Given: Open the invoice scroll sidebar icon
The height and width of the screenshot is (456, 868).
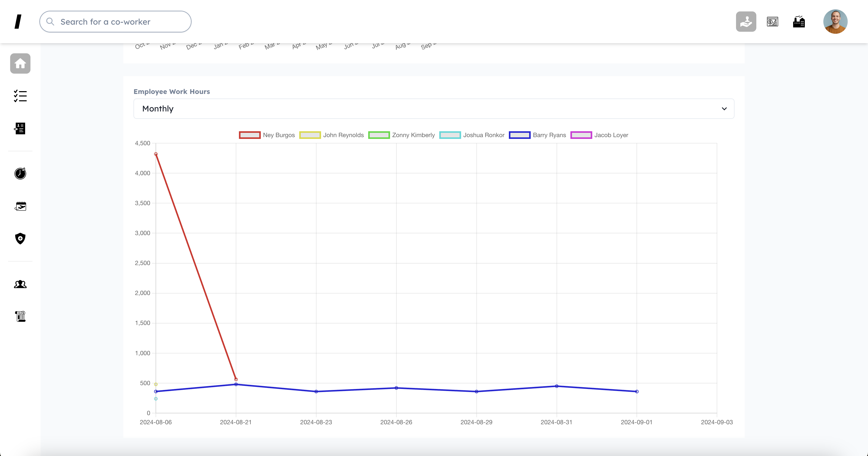Looking at the screenshot, I should 20,316.
